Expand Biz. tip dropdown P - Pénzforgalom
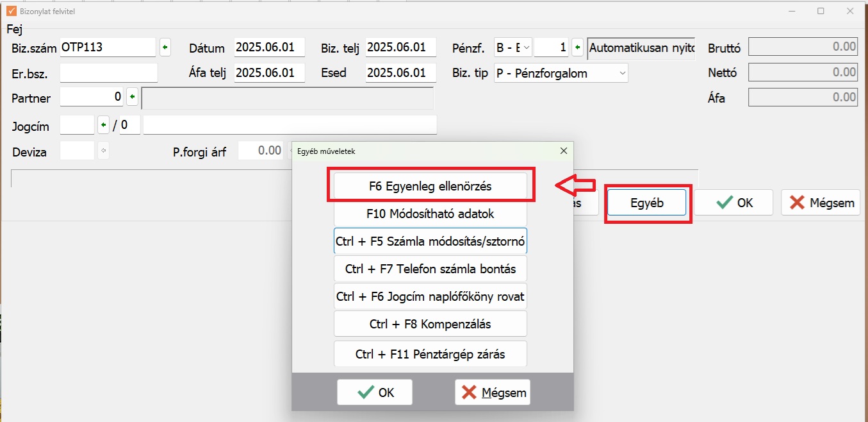 pos(561,73)
